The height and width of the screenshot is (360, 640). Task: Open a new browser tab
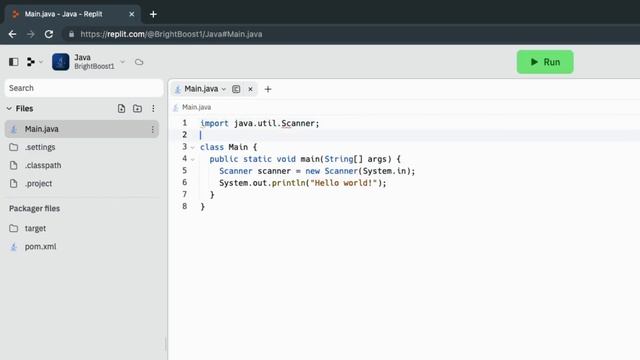pyautogui.click(x=153, y=14)
